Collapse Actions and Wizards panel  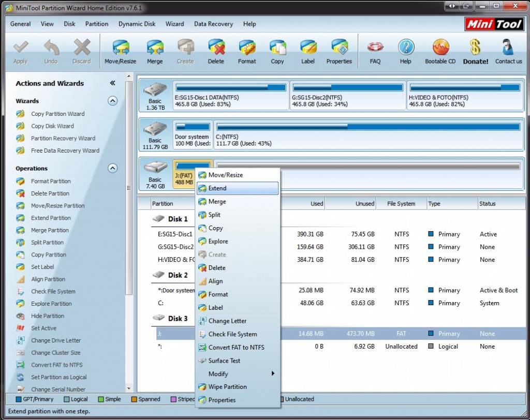click(x=112, y=83)
